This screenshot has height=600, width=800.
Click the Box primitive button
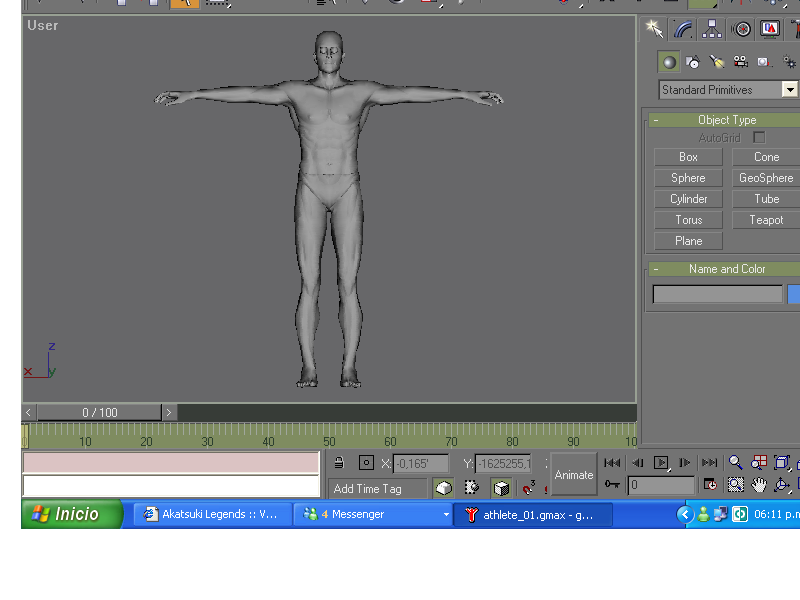pos(688,157)
